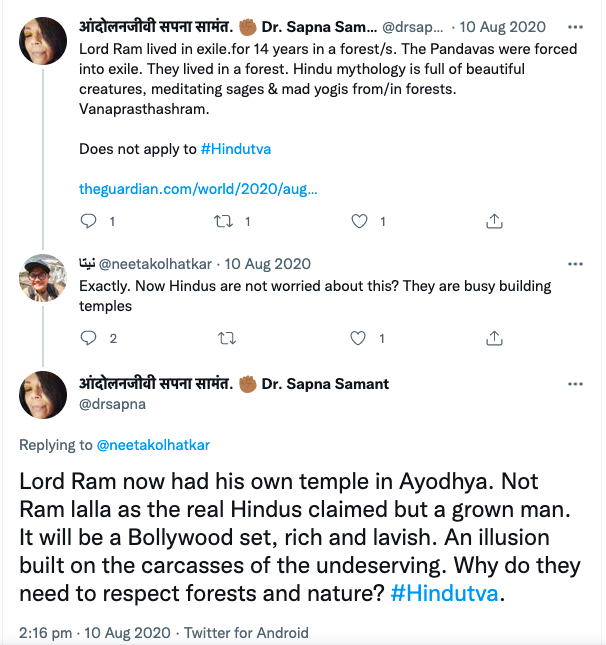Screen dimensions: 606x645
Task: Share neetakolhatkar's tweet
Action: [x=494, y=339]
